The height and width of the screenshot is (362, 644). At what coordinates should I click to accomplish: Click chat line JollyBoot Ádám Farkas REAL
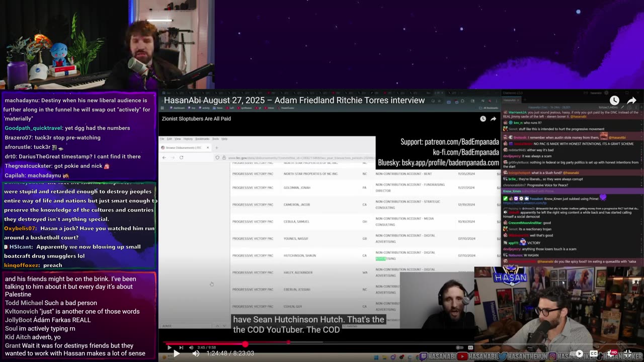point(48,320)
